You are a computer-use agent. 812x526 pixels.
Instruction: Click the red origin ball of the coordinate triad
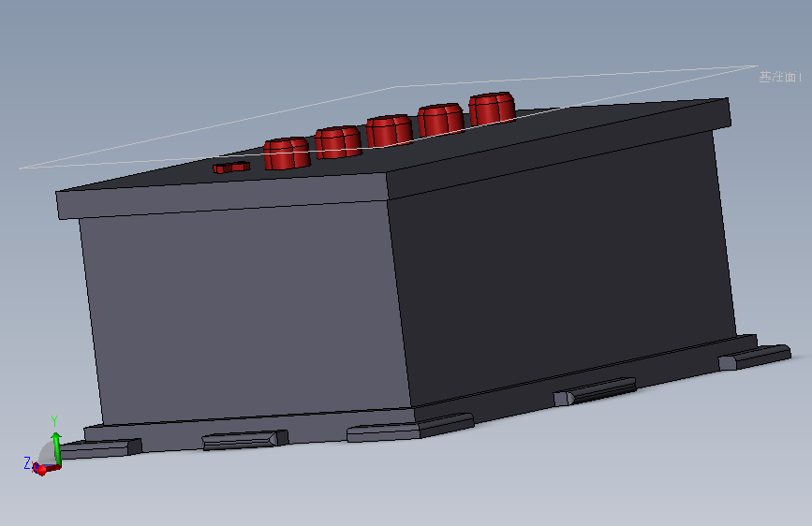point(40,469)
